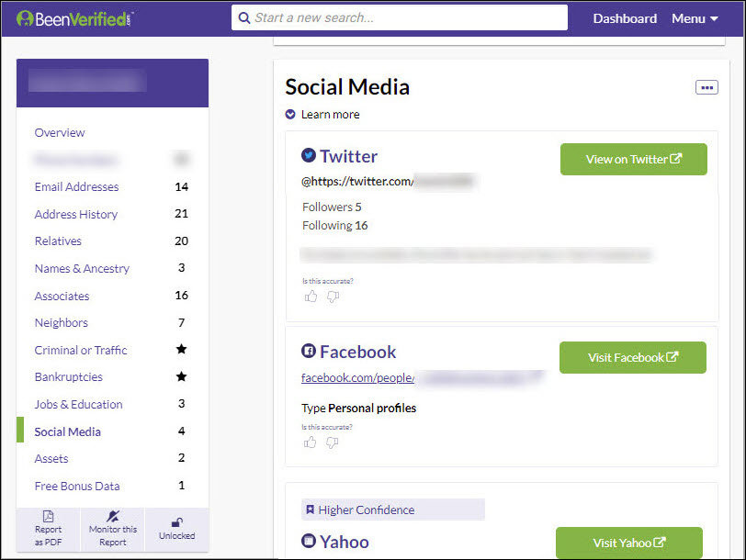Screen dimensions: 746x560
Task: Click the Unlocked padlock icon
Action: coord(177,522)
